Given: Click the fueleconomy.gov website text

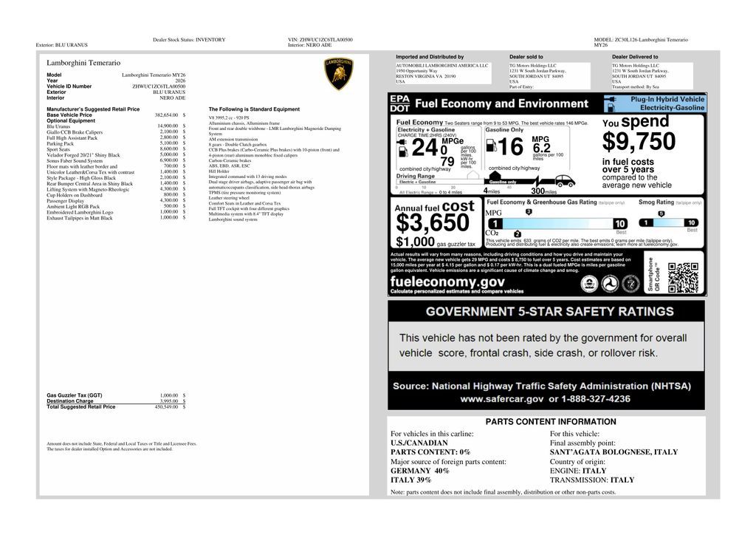Looking at the screenshot, I should click(447, 282).
